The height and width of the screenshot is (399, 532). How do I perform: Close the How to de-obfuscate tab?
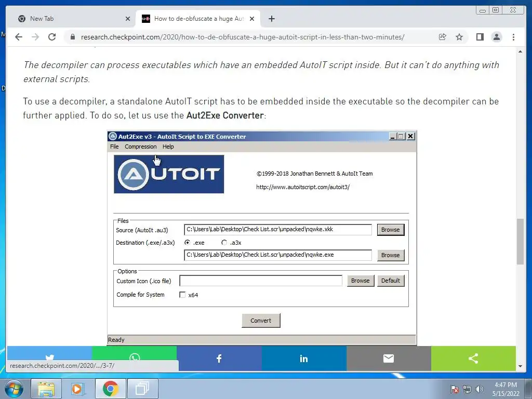(252, 19)
